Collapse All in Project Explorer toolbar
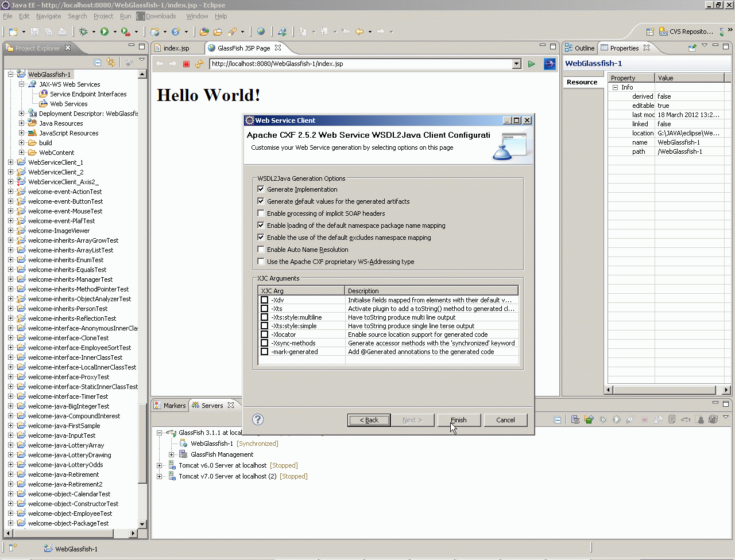 coord(98,62)
